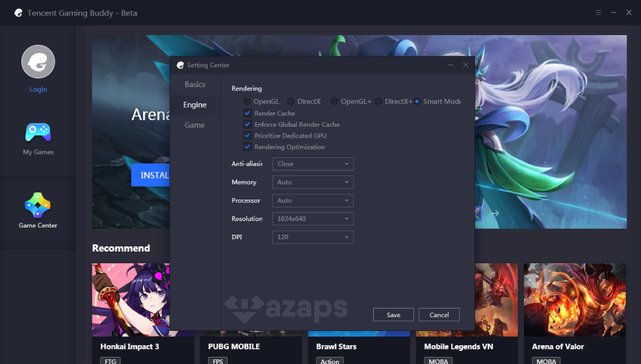Toggle Prioritize Dedicated GPU checkbox
Image resolution: width=641 pixels, height=364 pixels.
247,136
